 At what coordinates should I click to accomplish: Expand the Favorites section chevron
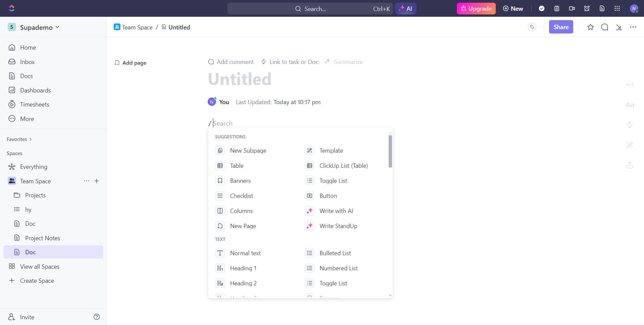pos(31,139)
